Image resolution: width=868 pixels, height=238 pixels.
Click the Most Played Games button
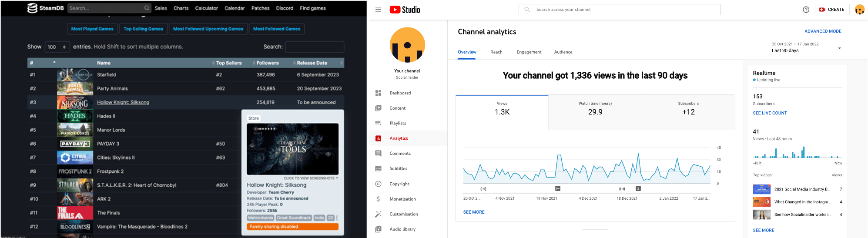(92, 29)
